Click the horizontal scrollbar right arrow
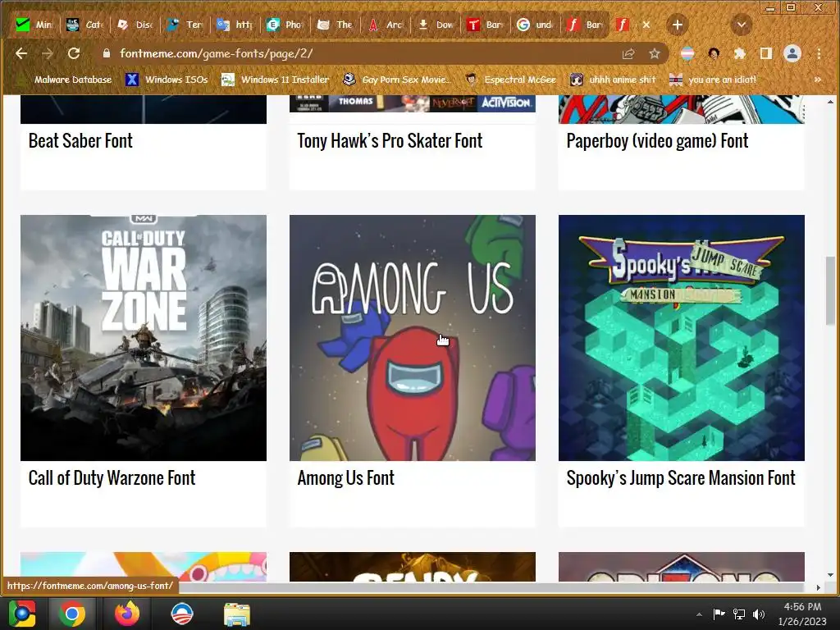The width and height of the screenshot is (840, 630). pos(818,587)
